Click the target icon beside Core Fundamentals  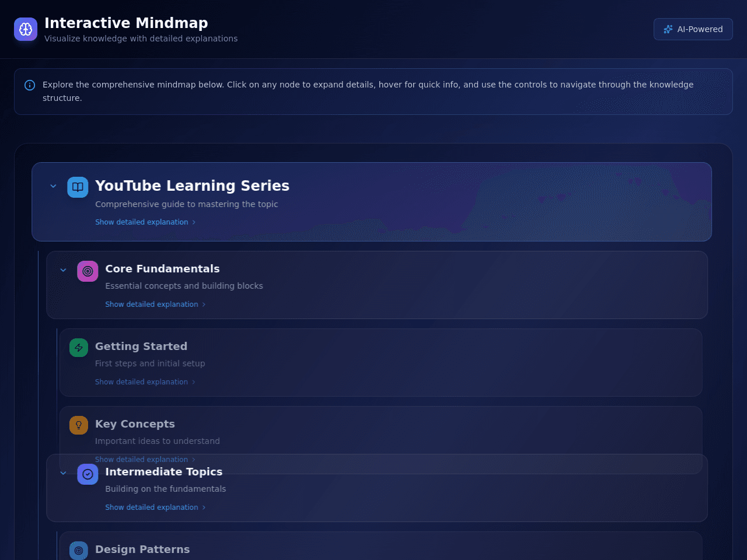[x=88, y=271]
